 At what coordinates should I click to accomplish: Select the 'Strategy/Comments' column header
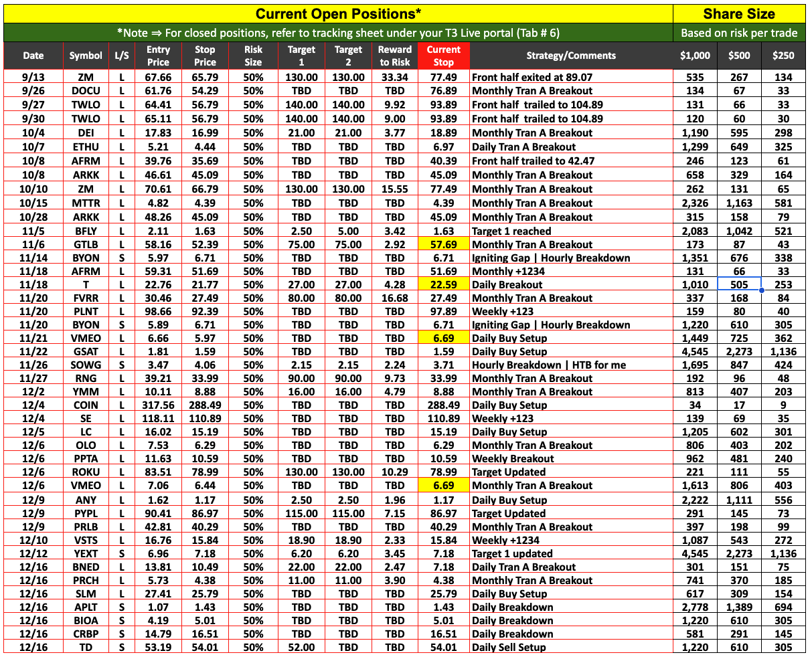tap(571, 56)
